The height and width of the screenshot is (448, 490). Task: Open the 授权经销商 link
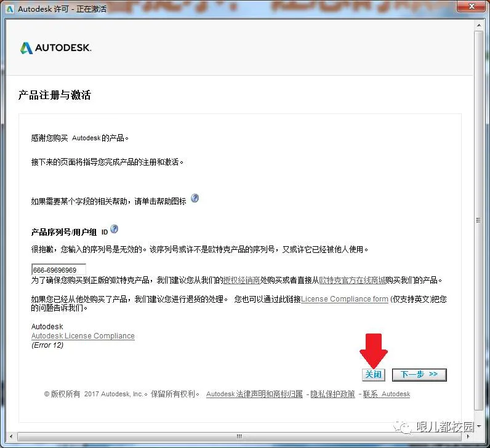[242, 280]
